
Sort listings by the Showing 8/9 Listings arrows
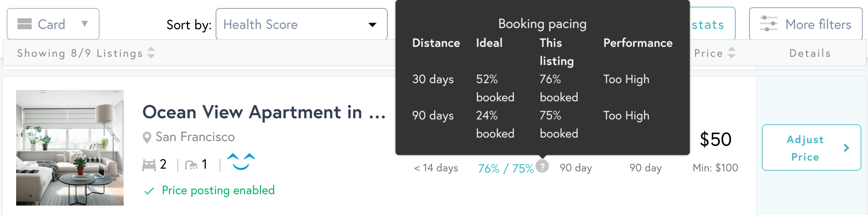[151, 52]
